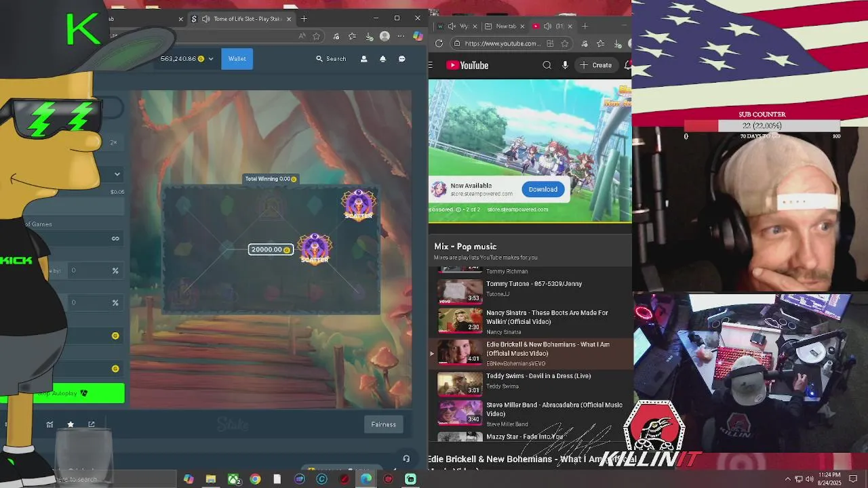Open live stats chart icon under game
Image resolution: width=868 pixels, height=488 pixels.
point(50,424)
